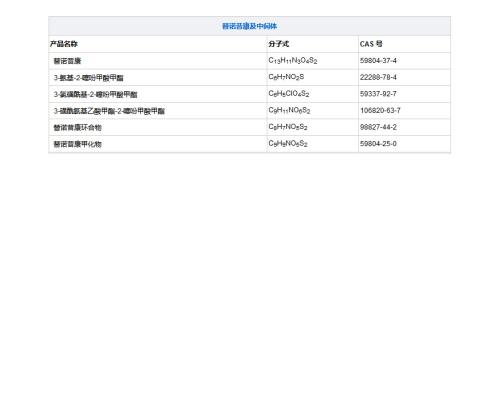Screen dimensions: 500x400
Task: Select product name 替诺昔康环合物
Action: point(77,128)
